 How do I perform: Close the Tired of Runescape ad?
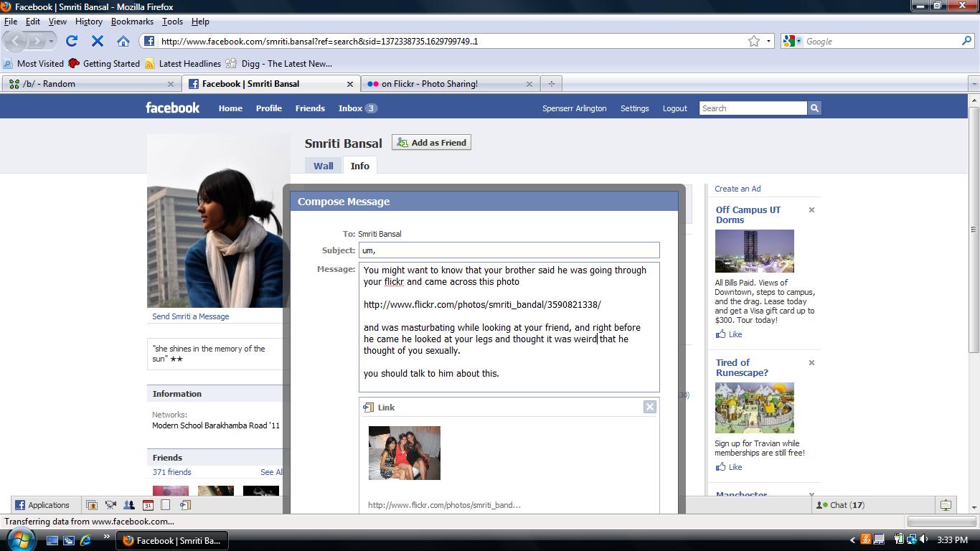(811, 363)
